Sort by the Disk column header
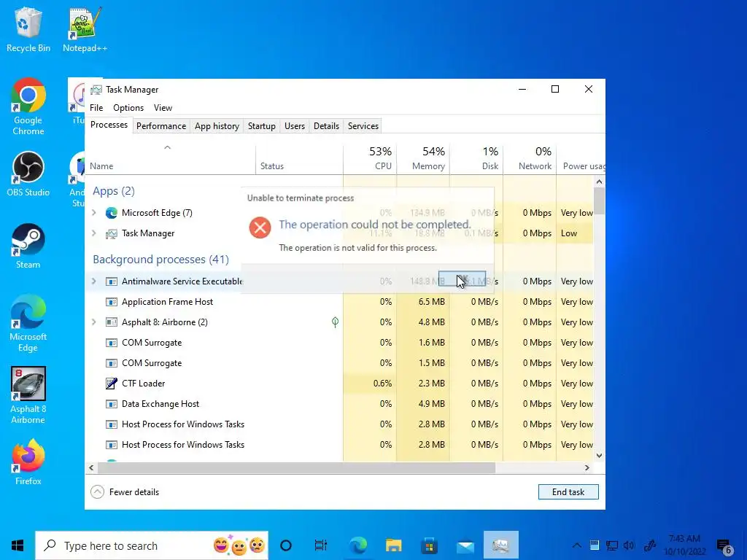Image resolution: width=747 pixels, height=560 pixels. coord(476,160)
